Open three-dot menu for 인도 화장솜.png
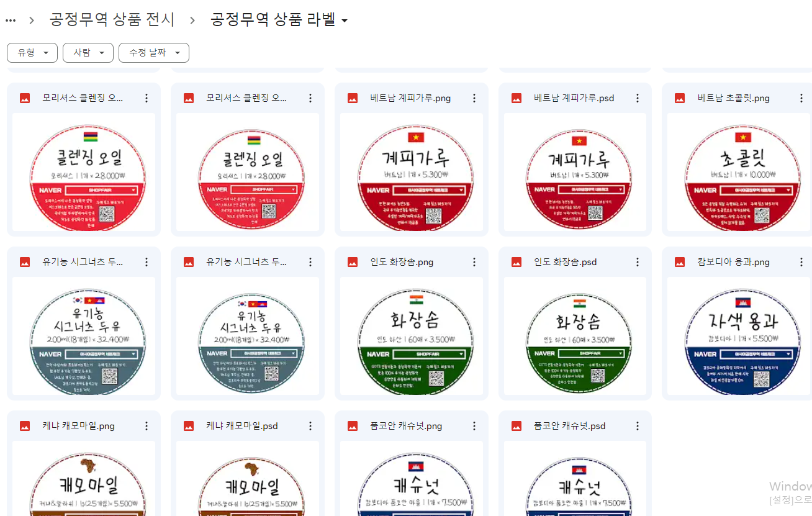The width and height of the screenshot is (812, 516). click(x=474, y=262)
